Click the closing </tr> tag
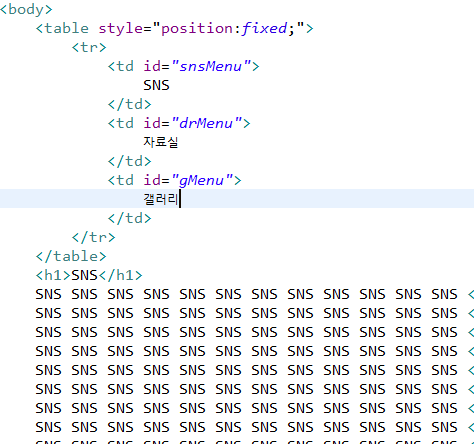The height and width of the screenshot is (444, 474). click(x=94, y=237)
